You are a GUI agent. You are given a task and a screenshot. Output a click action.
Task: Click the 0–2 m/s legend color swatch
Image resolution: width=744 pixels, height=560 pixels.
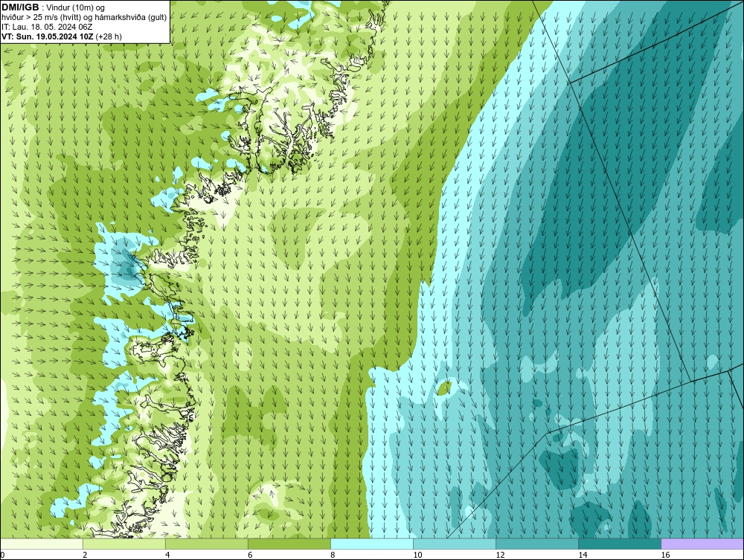pos(41,544)
